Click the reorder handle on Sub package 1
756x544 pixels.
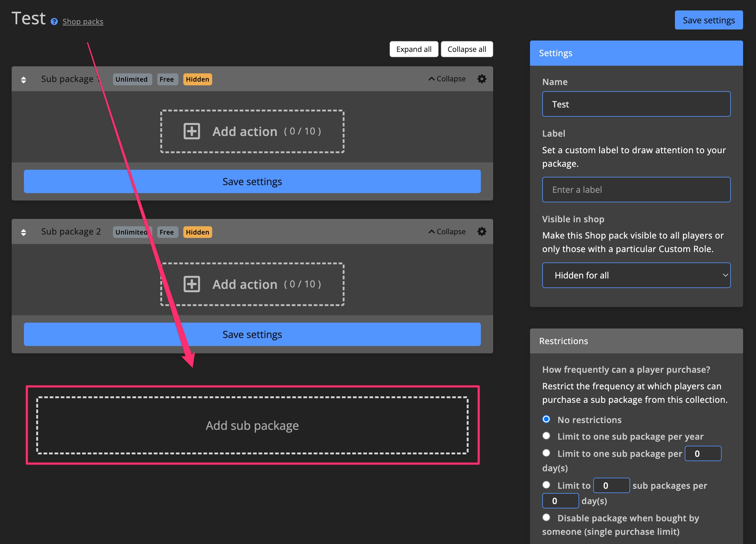click(x=24, y=79)
